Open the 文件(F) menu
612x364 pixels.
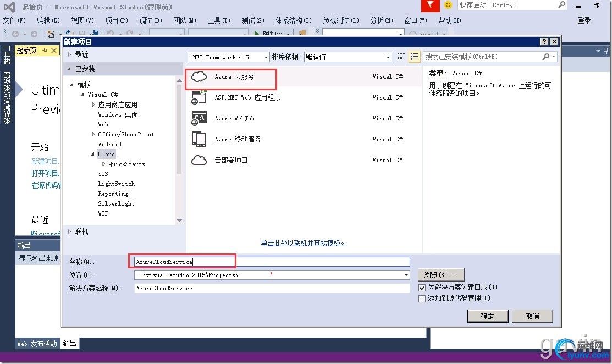pyautogui.click(x=14, y=20)
